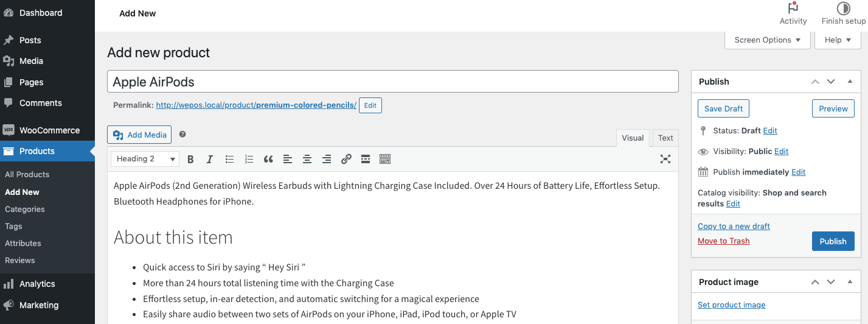
Task: Move Publish box down
Action: [831, 82]
